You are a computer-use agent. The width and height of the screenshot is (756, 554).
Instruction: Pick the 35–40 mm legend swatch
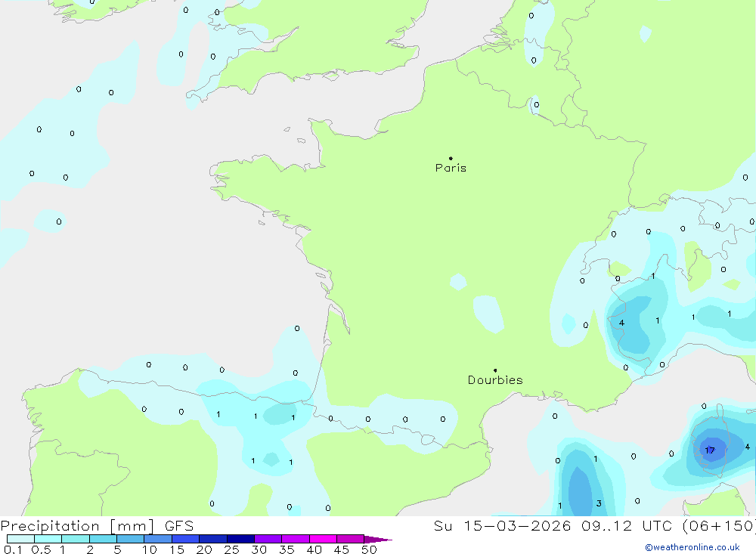(295, 539)
